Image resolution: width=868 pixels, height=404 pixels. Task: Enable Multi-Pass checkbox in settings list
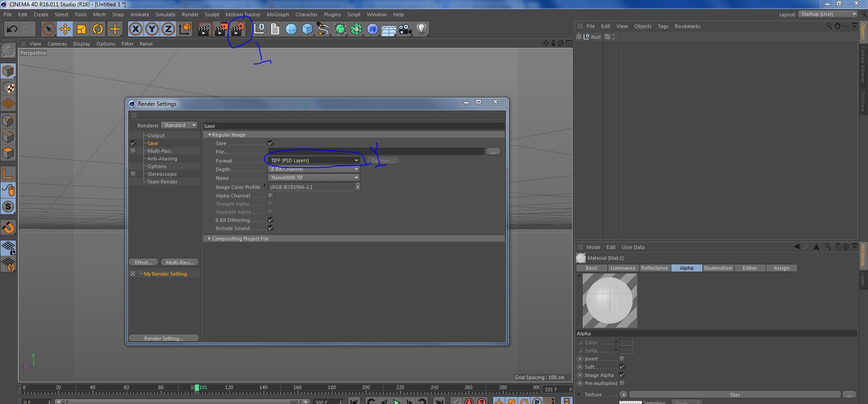pyautogui.click(x=133, y=151)
